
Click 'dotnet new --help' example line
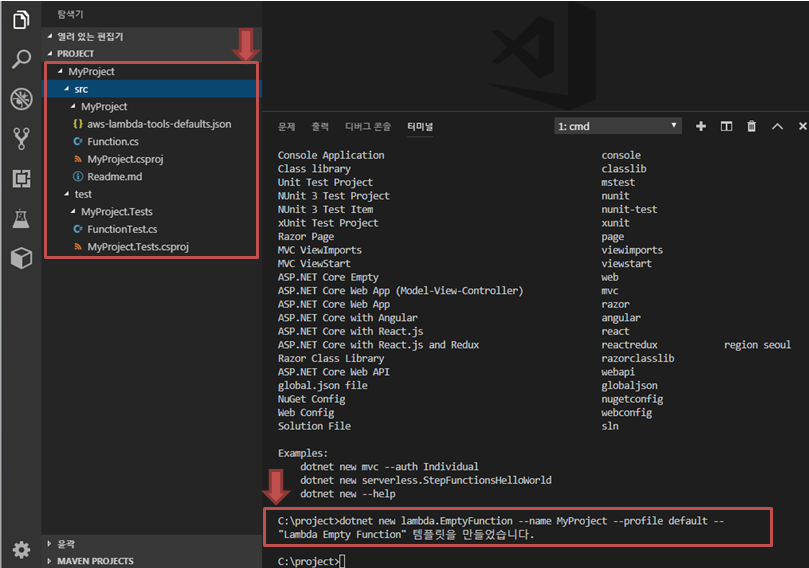click(348, 494)
